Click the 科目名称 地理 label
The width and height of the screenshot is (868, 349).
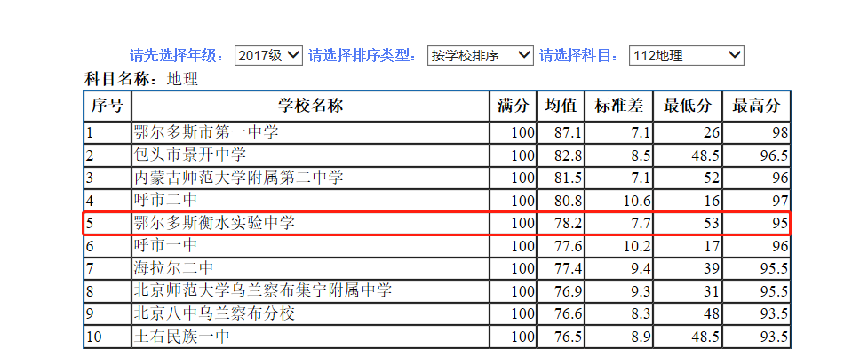click(140, 80)
